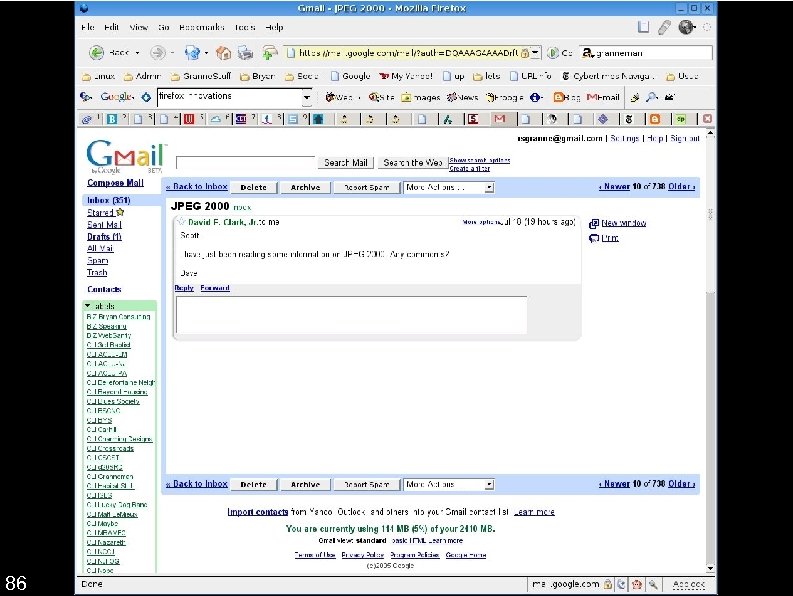Click the Reply link under message
The image size is (793, 596).
click(184, 288)
